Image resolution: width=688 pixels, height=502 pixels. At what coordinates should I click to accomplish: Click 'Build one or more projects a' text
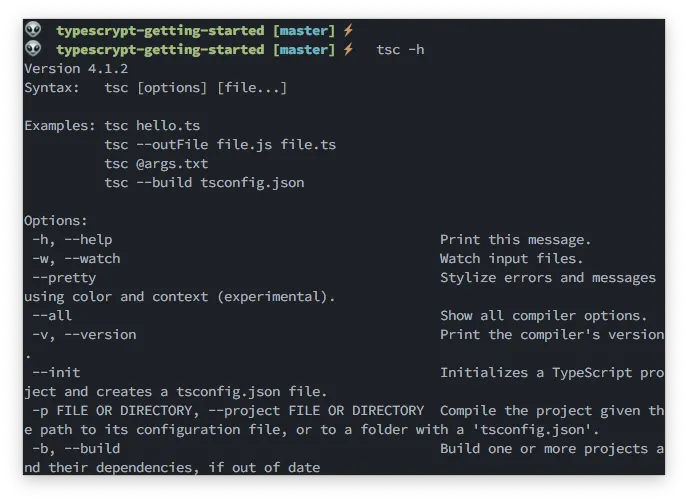point(552,448)
